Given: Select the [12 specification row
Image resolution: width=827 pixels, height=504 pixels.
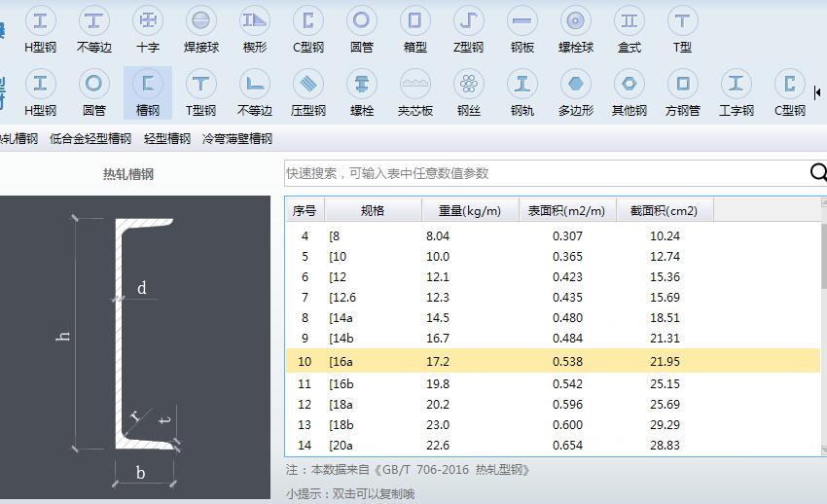Looking at the screenshot, I should 553,276.
